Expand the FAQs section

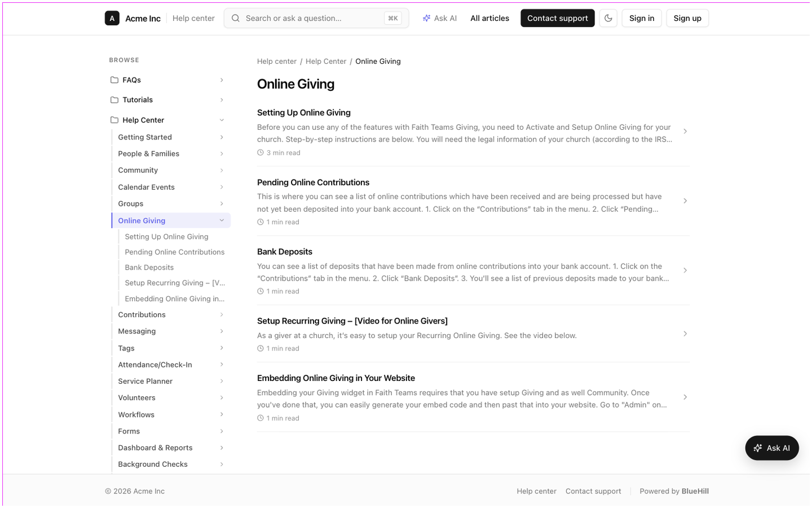pyautogui.click(x=222, y=80)
